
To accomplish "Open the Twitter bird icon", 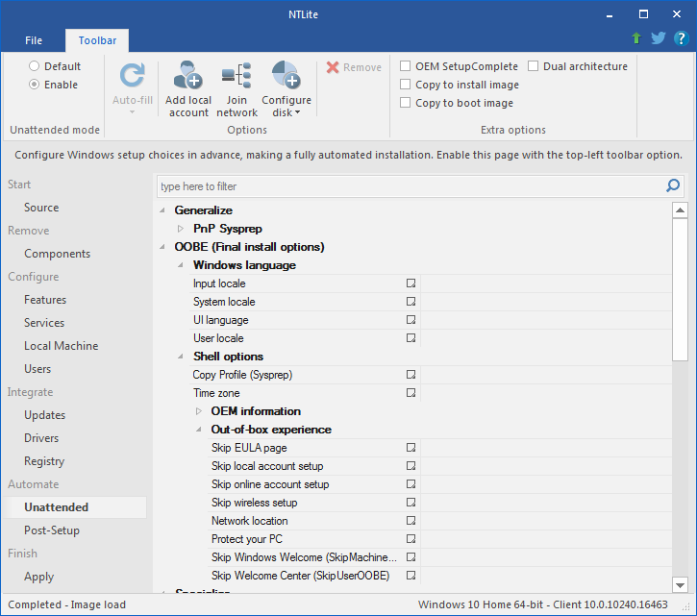I will [x=659, y=38].
